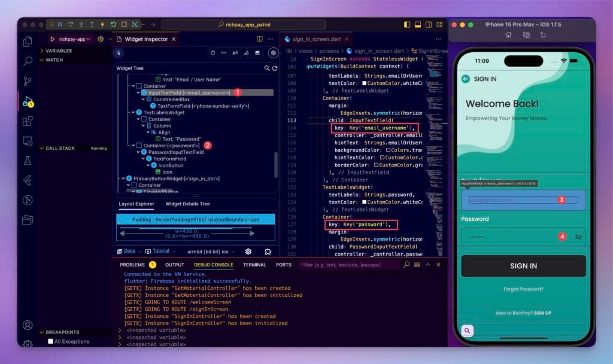613x364 pixels.
Task: Open the richpay-app launch configuration dropdown
Action: (x=75, y=39)
